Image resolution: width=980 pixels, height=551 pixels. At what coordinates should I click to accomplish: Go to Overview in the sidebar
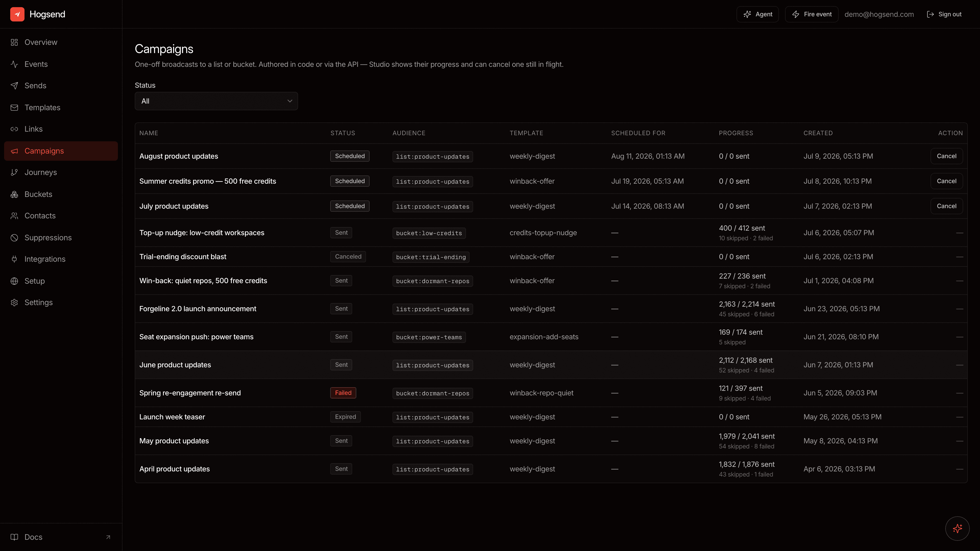pyautogui.click(x=61, y=42)
